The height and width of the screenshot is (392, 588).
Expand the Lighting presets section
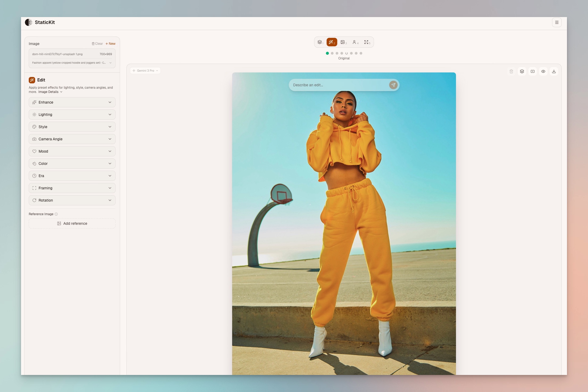pos(72,115)
